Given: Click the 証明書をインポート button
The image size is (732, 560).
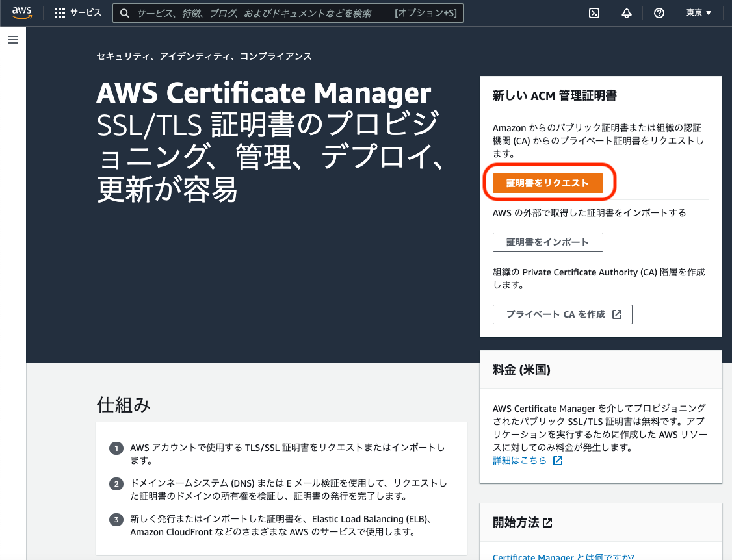Looking at the screenshot, I should pyautogui.click(x=547, y=242).
